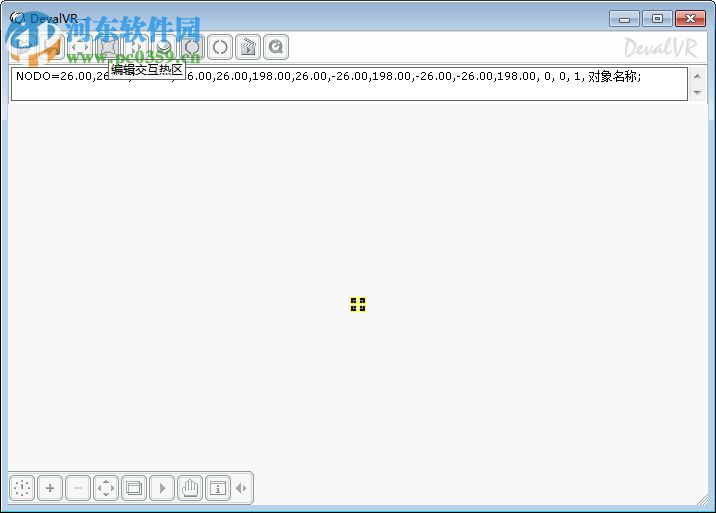Screen dimensions: 716x513
Task: Click the QuickTime logo icon
Action: pyautogui.click(x=276, y=47)
